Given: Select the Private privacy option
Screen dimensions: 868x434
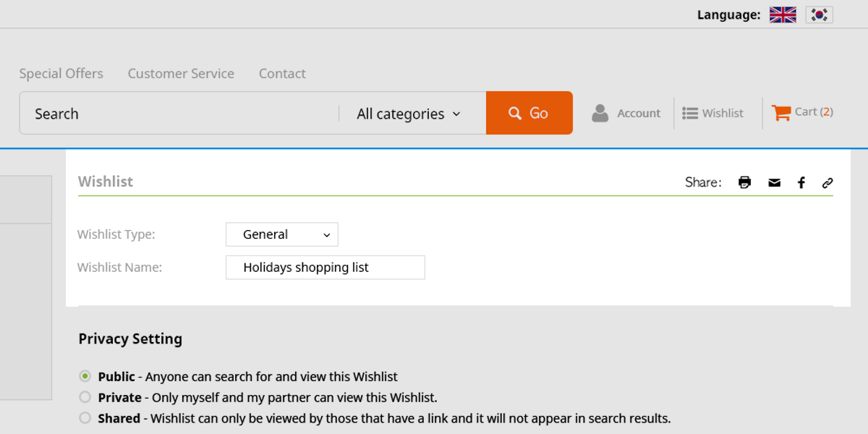Looking at the screenshot, I should (x=85, y=397).
